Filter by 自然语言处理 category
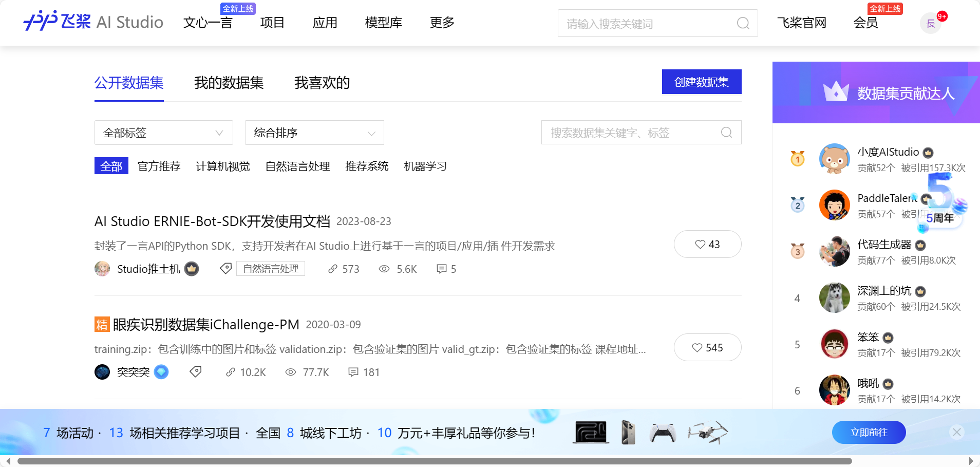Image resolution: width=980 pixels, height=467 pixels. pos(297,166)
